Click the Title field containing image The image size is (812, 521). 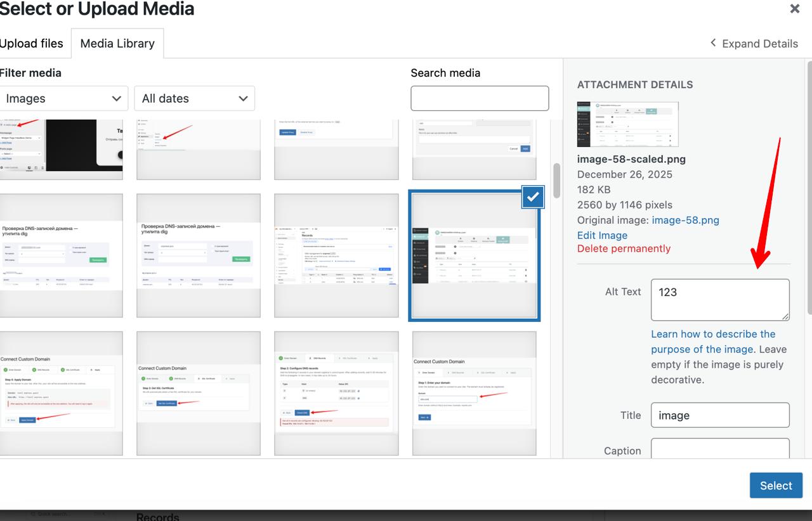click(719, 415)
